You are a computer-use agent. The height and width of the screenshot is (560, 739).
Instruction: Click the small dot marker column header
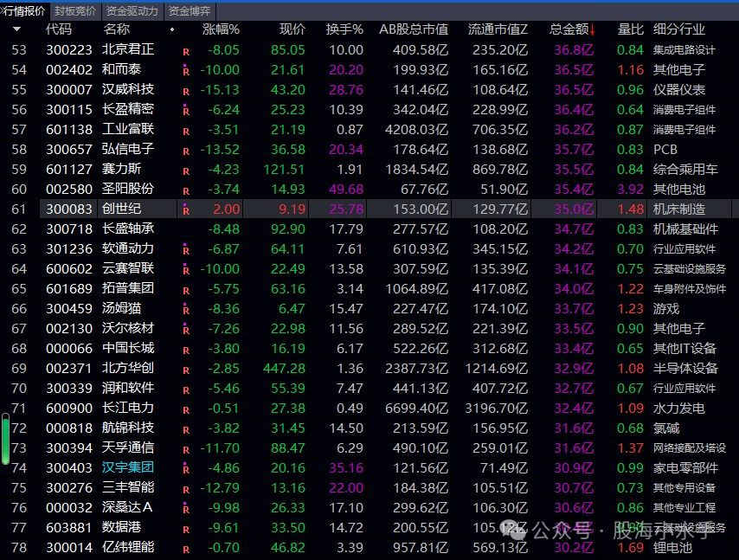click(172, 29)
